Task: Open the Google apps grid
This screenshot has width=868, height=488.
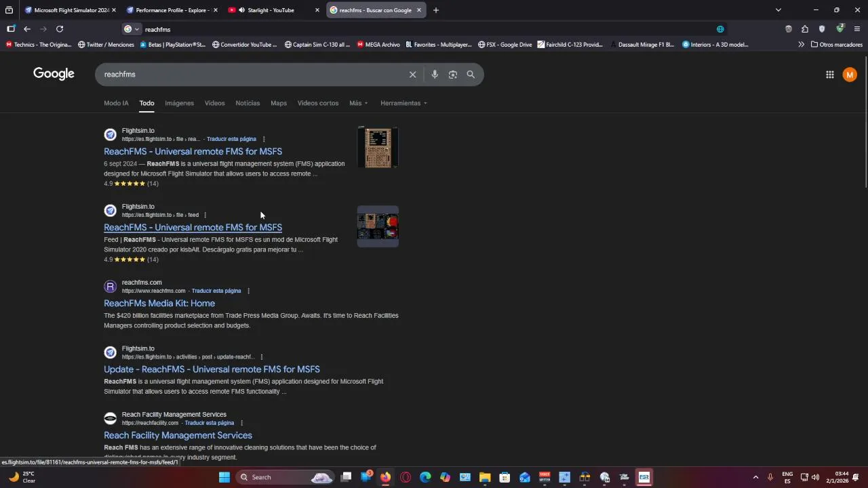Action: tap(829, 75)
